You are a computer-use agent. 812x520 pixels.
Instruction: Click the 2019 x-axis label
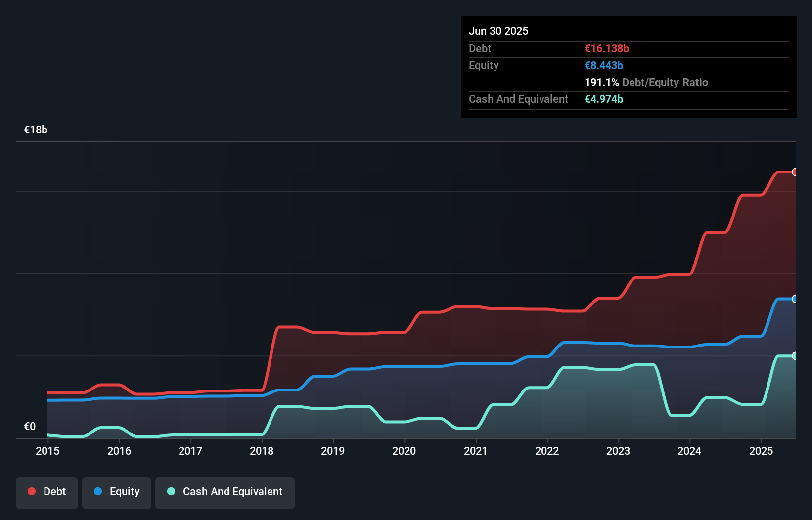coord(333,451)
